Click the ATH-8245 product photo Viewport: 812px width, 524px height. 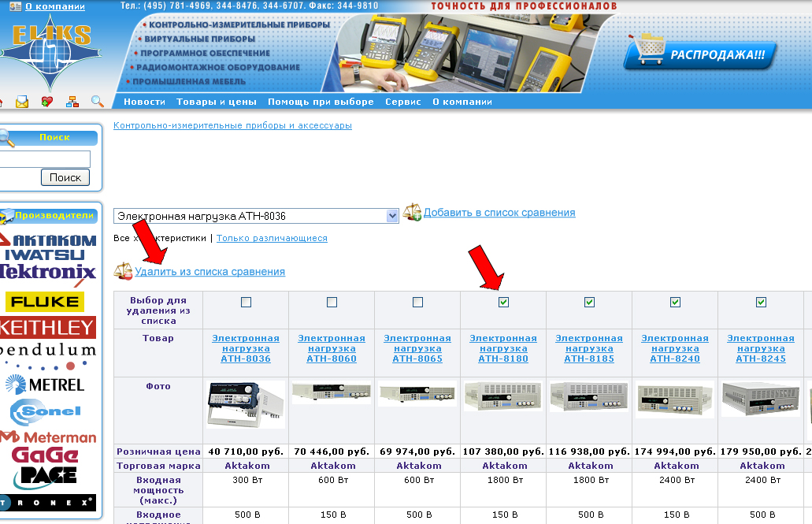761,399
